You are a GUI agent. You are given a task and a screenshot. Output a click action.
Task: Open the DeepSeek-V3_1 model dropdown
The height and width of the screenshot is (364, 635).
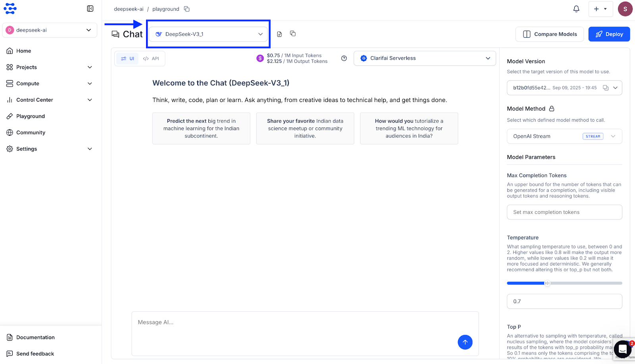208,34
